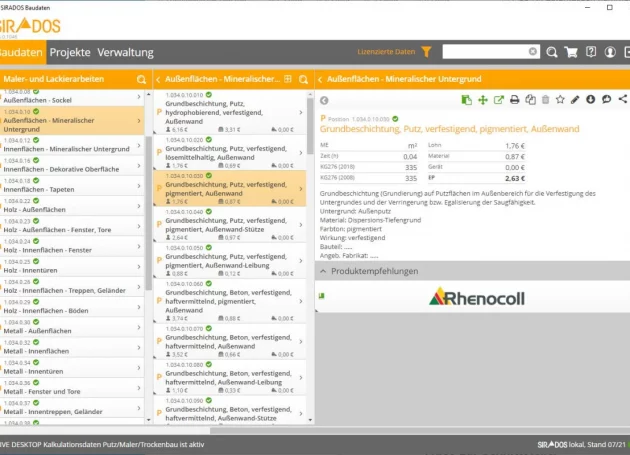Open the shopping cart
Screen dimensions: 630x455
pyautogui.click(x=571, y=52)
